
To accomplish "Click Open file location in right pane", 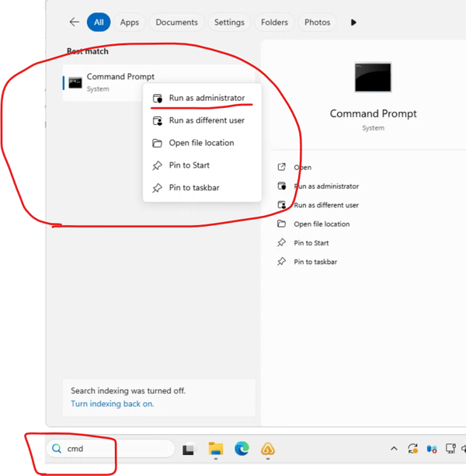I will 322,224.
